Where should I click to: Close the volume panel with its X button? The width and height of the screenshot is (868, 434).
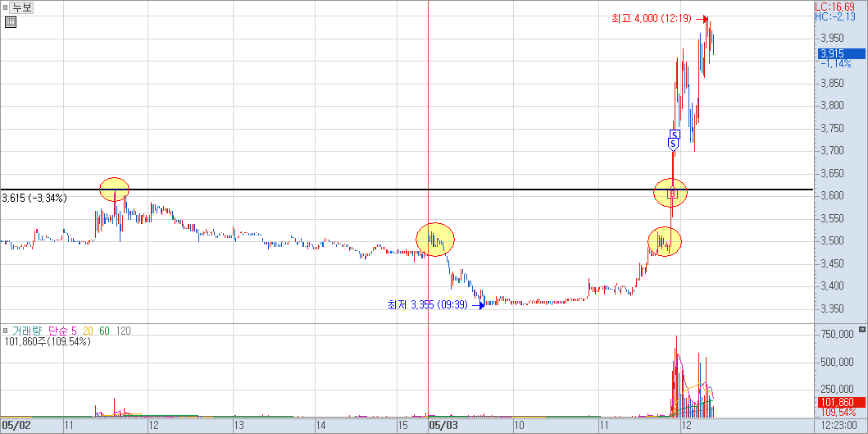(861, 329)
